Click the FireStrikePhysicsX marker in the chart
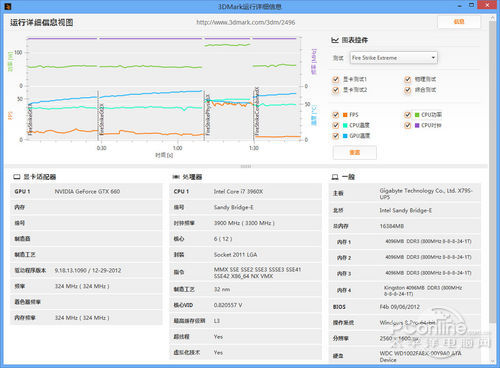The image size is (500, 368). [x=208, y=115]
